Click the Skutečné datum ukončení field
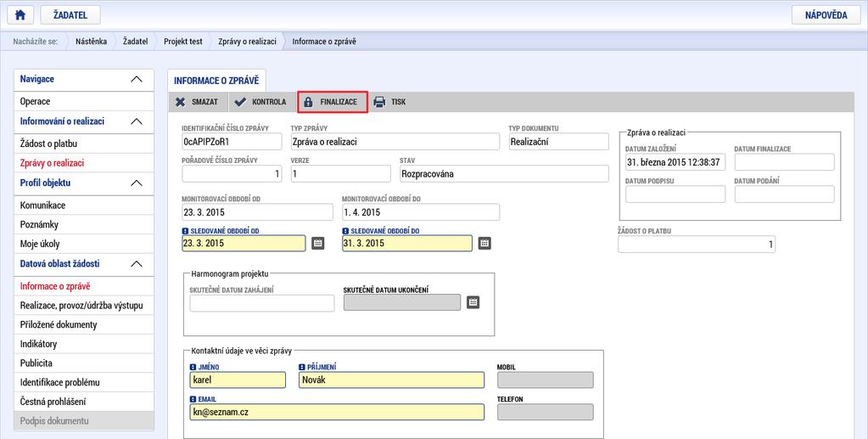Viewport: 868px width, 439px height. point(402,302)
